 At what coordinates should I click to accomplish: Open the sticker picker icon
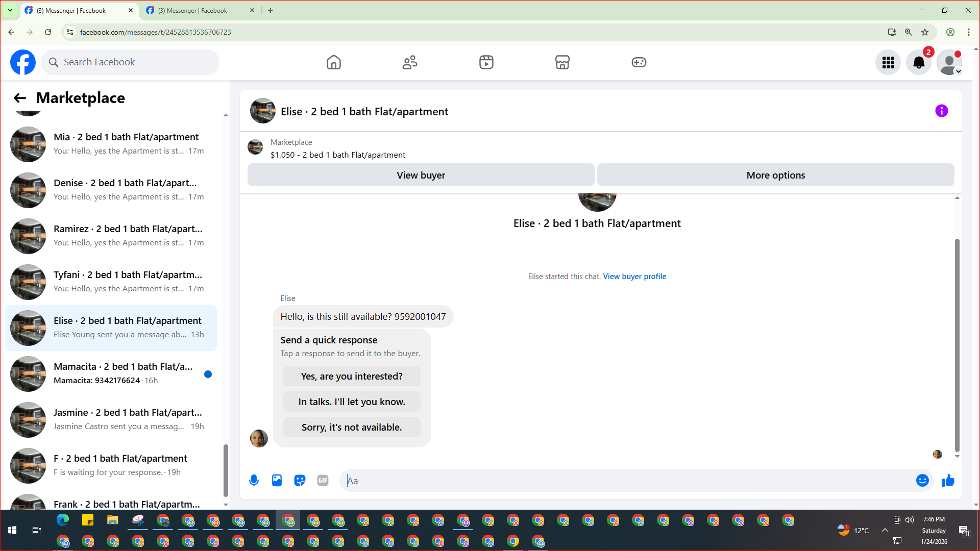point(300,481)
